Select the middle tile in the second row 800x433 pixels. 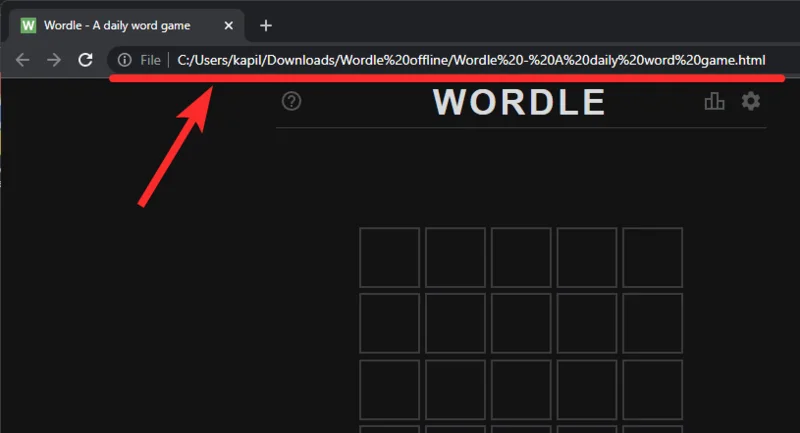coord(521,323)
